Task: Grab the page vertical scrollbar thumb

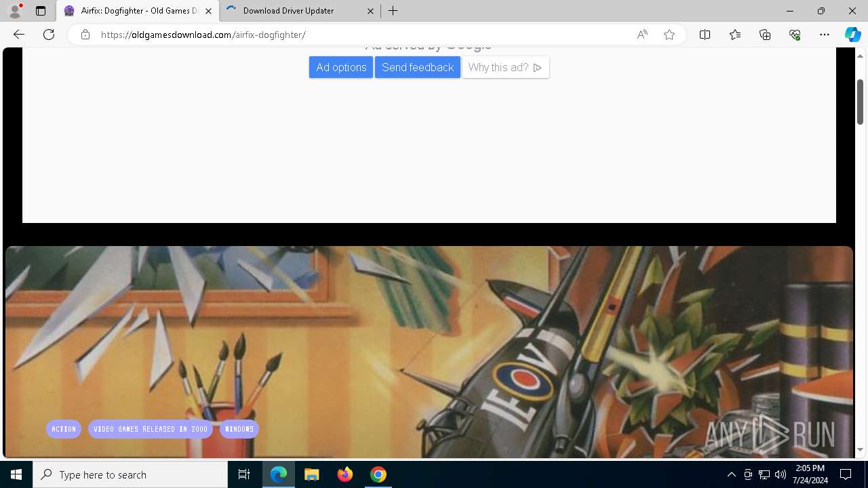Action: point(860,102)
